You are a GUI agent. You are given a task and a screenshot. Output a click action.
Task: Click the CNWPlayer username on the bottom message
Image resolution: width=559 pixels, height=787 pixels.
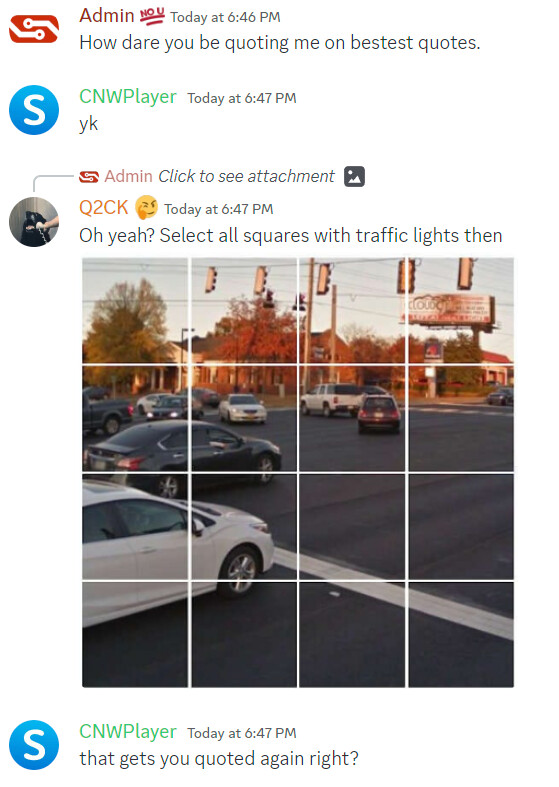(x=128, y=731)
